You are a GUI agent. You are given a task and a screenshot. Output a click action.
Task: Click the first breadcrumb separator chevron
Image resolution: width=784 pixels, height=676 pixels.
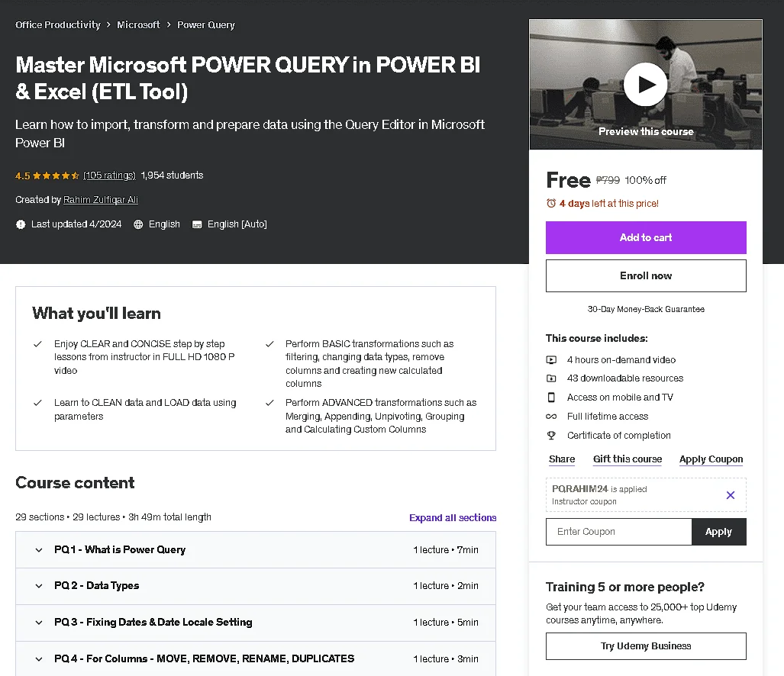click(108, 25)
